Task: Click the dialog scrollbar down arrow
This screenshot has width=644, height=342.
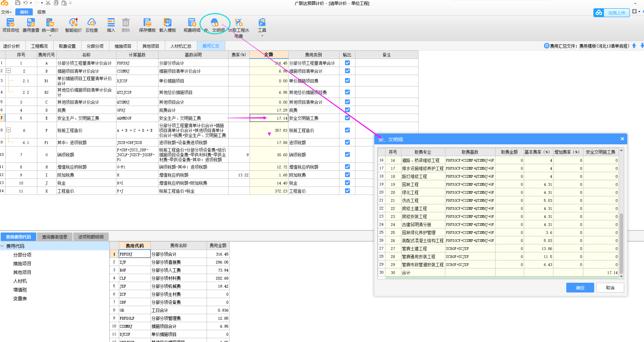Action: pyautogui.click(x=621, y=276)
